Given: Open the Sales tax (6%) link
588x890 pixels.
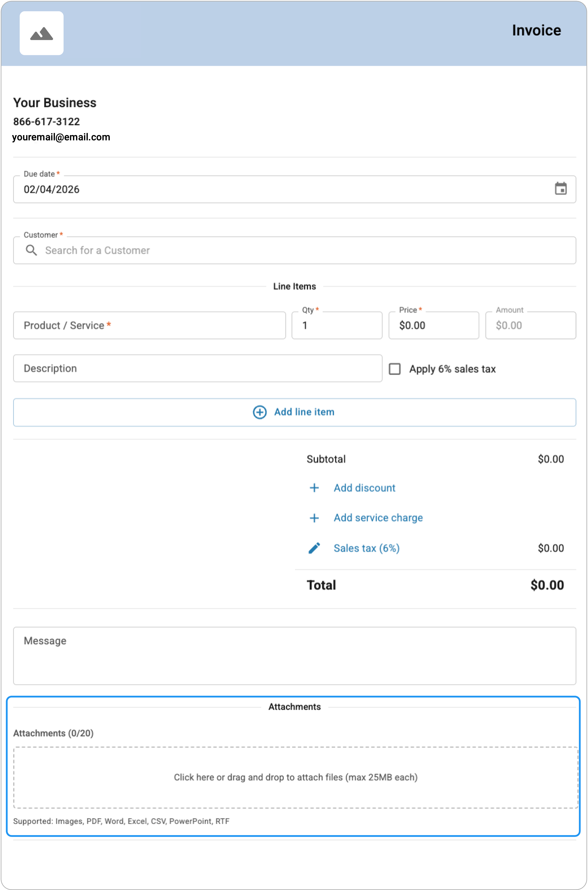Looking at the screenshot, I should (x=367, y=548).
